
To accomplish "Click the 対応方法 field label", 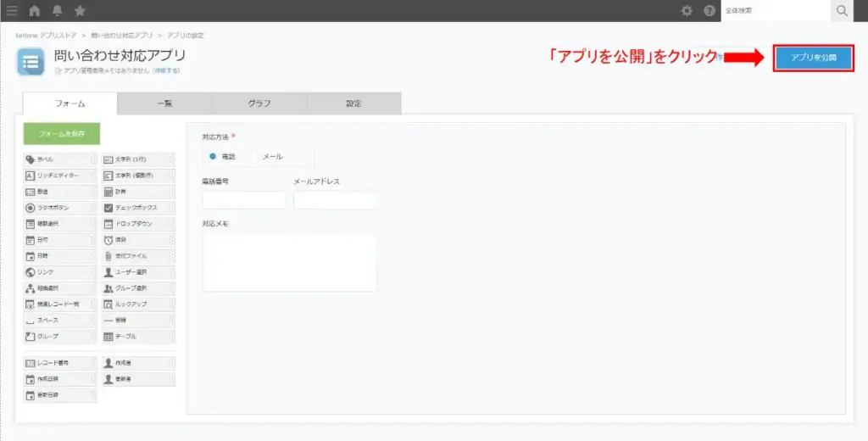I will (x=215, y=137).
